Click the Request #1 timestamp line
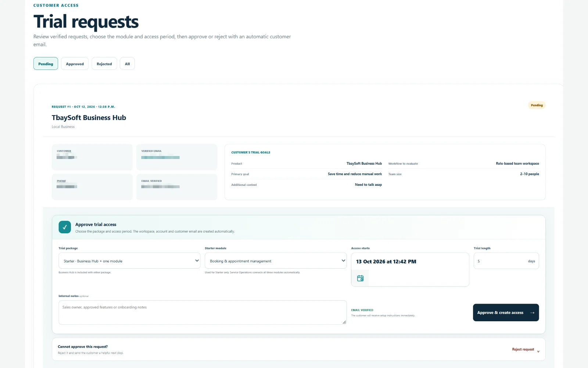 point(83,107)
